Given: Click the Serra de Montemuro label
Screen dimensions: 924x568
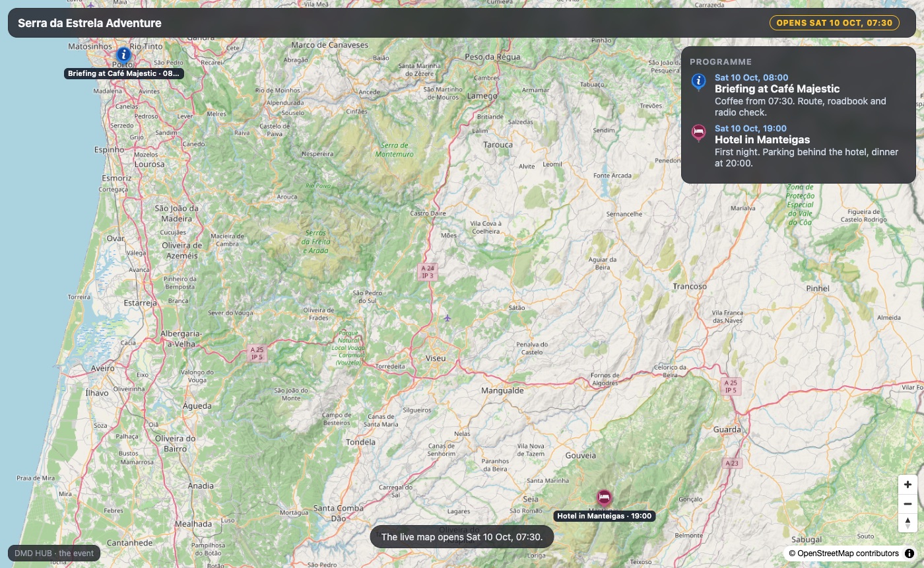Looking at the screenshot, I should 395,150.
